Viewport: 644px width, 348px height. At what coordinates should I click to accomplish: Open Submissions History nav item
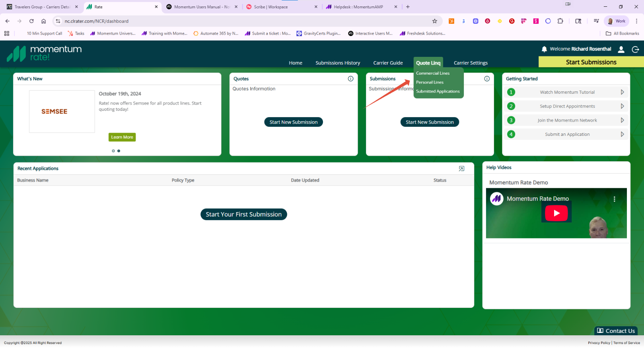pos(338,63)
